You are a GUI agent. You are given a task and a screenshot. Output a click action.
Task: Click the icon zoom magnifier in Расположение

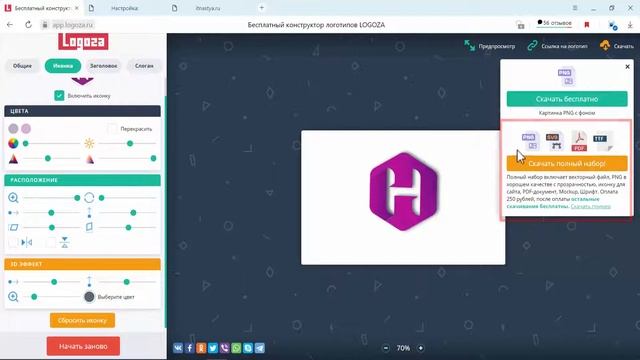tap(13, 198)
